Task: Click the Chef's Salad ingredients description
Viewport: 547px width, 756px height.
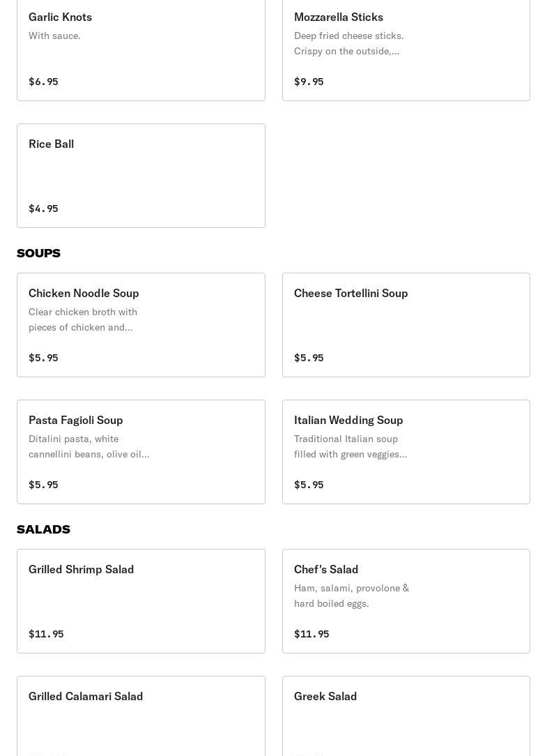Action: point(351,596)
